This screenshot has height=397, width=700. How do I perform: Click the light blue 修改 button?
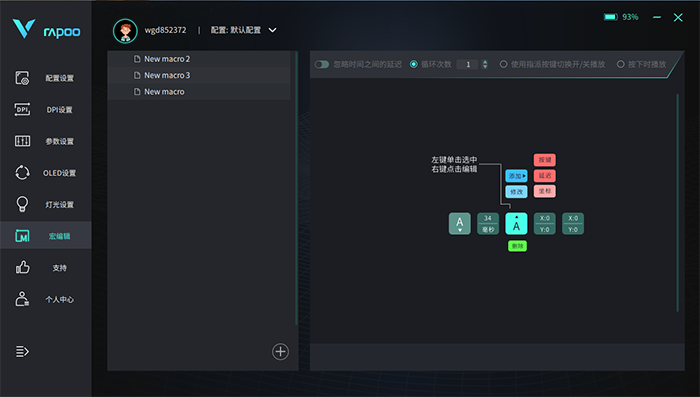(x=517, y=192)
